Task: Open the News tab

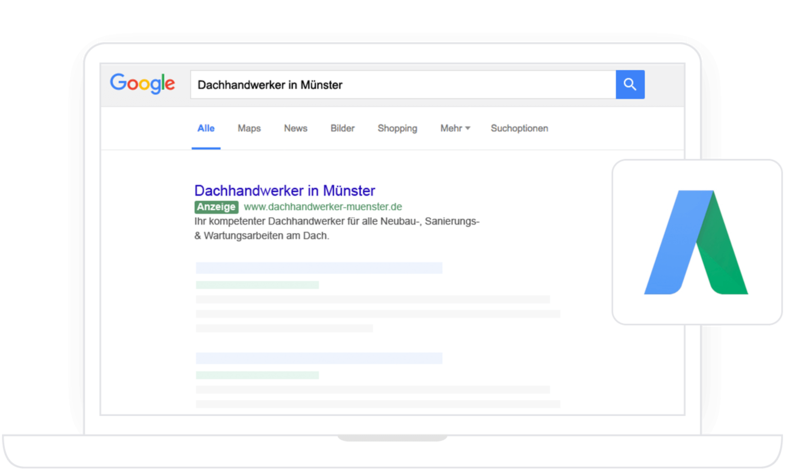Action: [295, 129]
